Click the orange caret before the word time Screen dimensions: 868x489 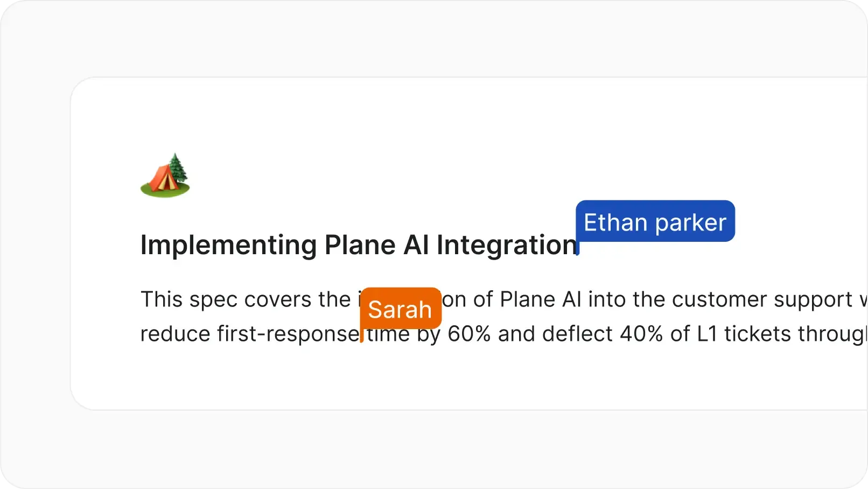(362, 335)
